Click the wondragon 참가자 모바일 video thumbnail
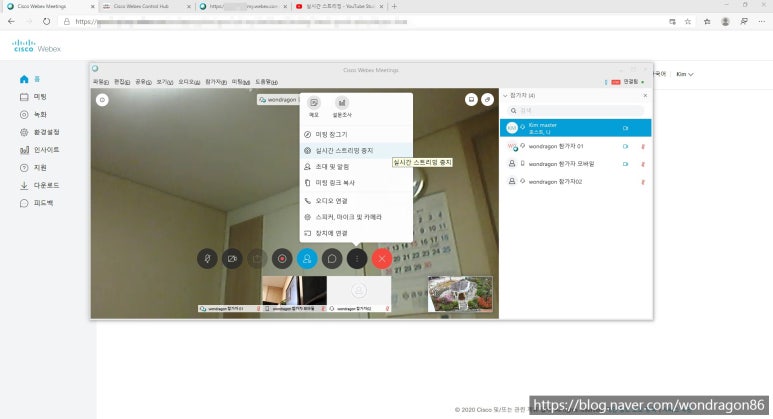The image size is (773, 419). 294,294
